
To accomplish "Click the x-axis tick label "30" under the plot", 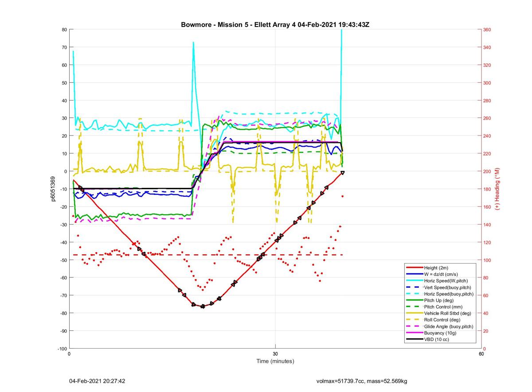I will click(x=275, y=353).
